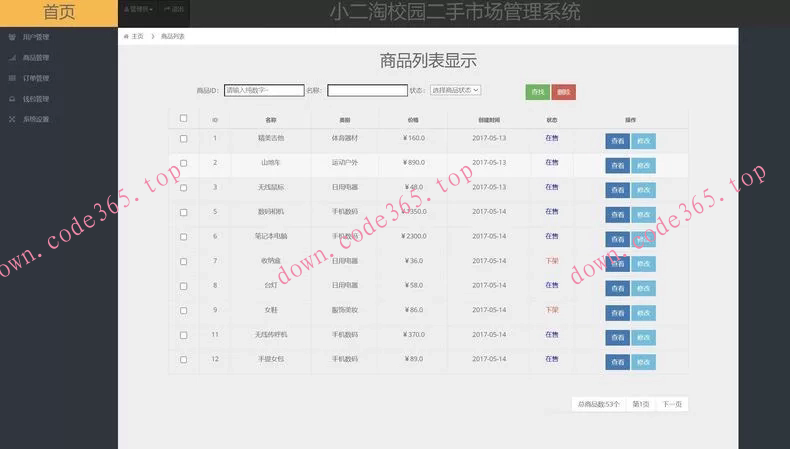Check the checkbox for product ID 3

tap(183, 187)
